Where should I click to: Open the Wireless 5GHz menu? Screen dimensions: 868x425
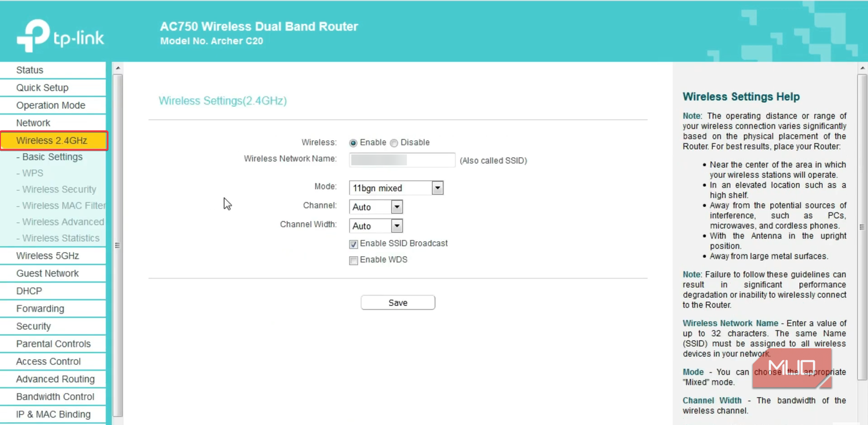point(53,256)
